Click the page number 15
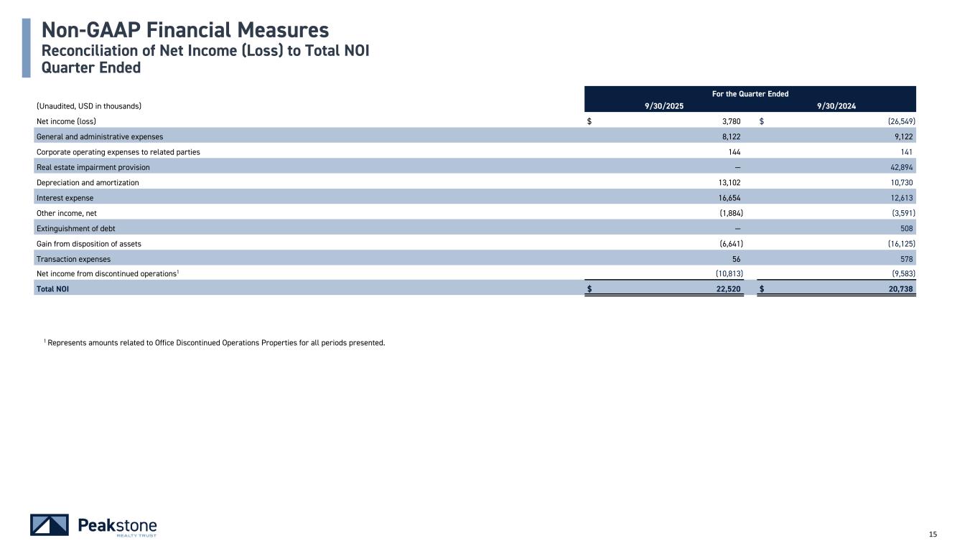This screenshot has height=551, width=980. [x=933, y=534]
